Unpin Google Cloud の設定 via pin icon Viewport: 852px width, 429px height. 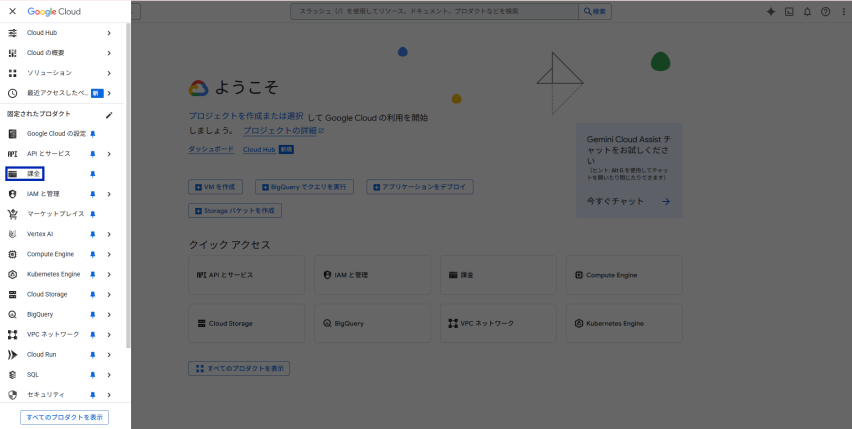click(92, 134)
